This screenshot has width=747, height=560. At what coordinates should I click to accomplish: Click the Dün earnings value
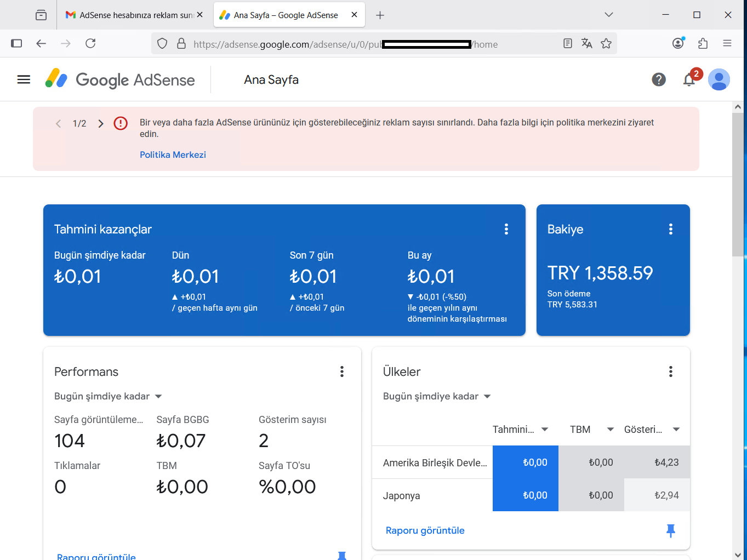pos(195,277)
